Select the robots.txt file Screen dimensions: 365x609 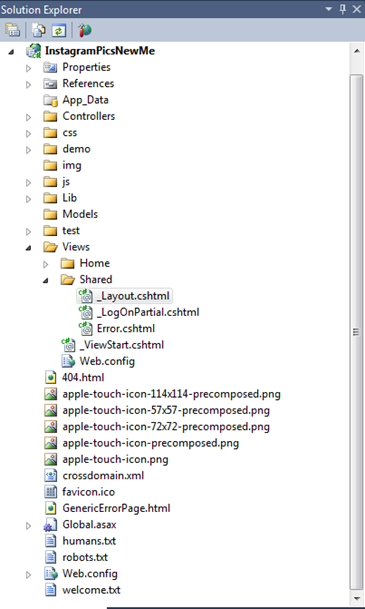point(85,557)
